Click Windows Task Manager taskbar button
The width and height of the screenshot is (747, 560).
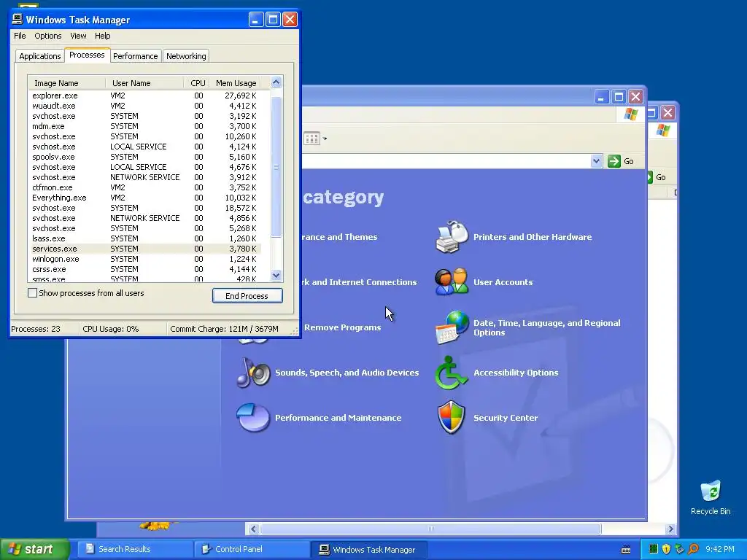click(x=368, y=550)
